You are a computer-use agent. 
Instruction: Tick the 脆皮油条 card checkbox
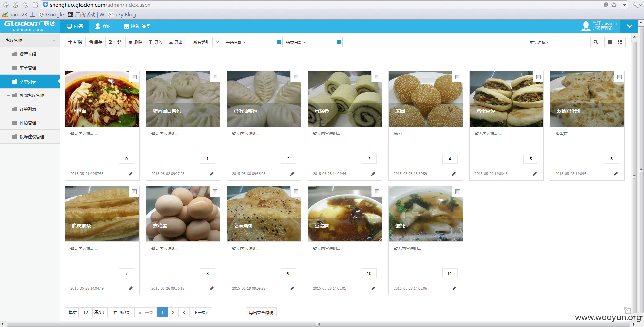[x=134, y=192]
